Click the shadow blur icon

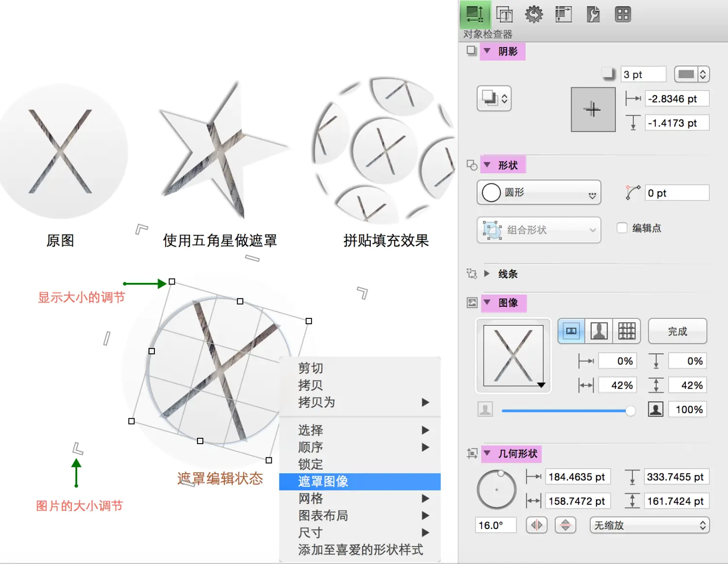coord(608,74)
